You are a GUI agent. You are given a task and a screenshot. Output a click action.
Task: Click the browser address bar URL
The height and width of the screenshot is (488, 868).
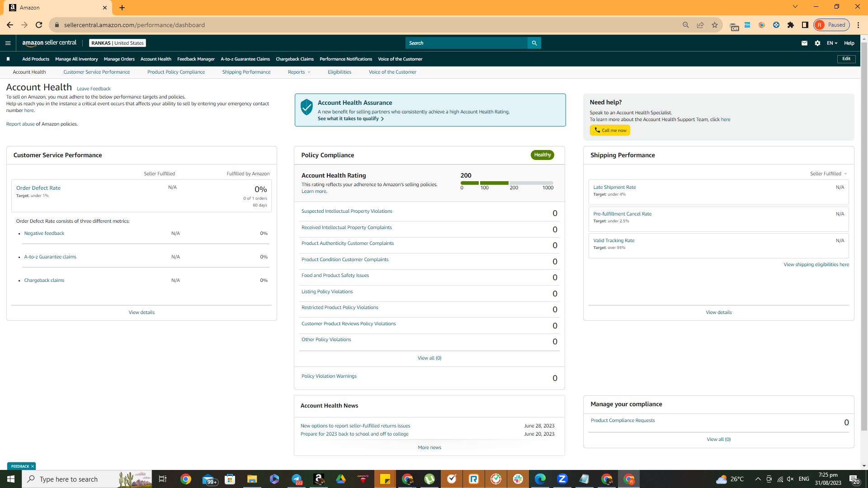134,25
